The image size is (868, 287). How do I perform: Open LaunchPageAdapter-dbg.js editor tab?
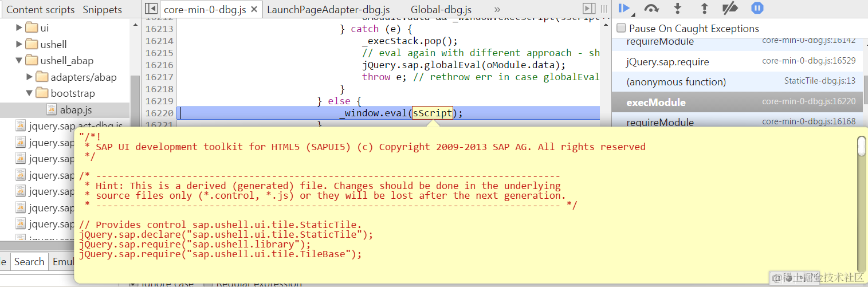(x=328, y=10)
